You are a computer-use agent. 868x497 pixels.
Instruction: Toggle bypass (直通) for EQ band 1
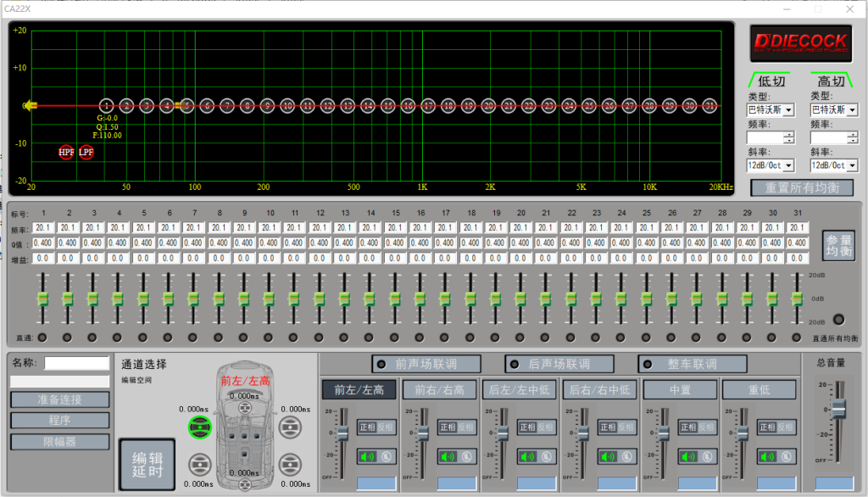pyautogui.click(x=42, y=338)
